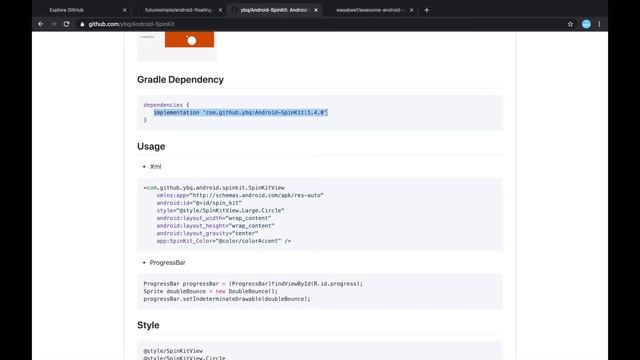Click the Xml bullet item

pyautogui.click(x=156, y=167)
